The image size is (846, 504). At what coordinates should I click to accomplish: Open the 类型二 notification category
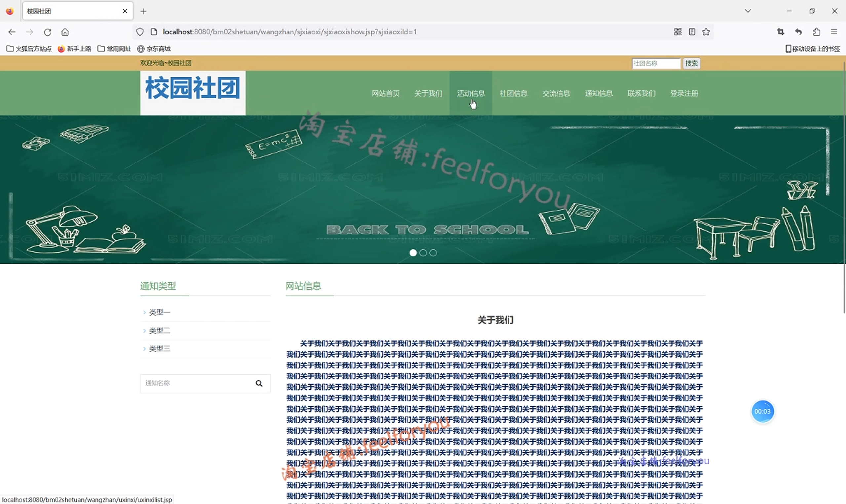159,331
